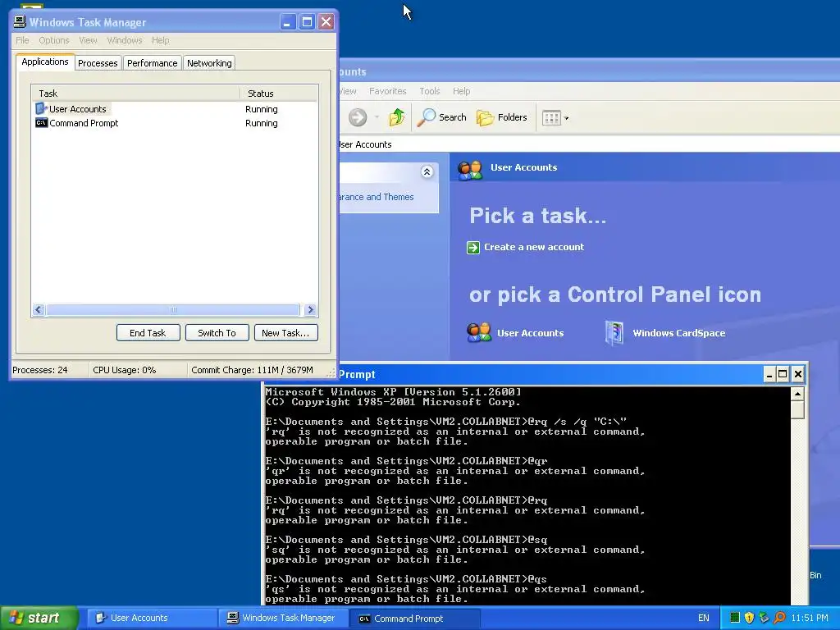
Task: Click Appearance and Themes link in side panel
Action: pyautogui.click(x=376, y=197)
